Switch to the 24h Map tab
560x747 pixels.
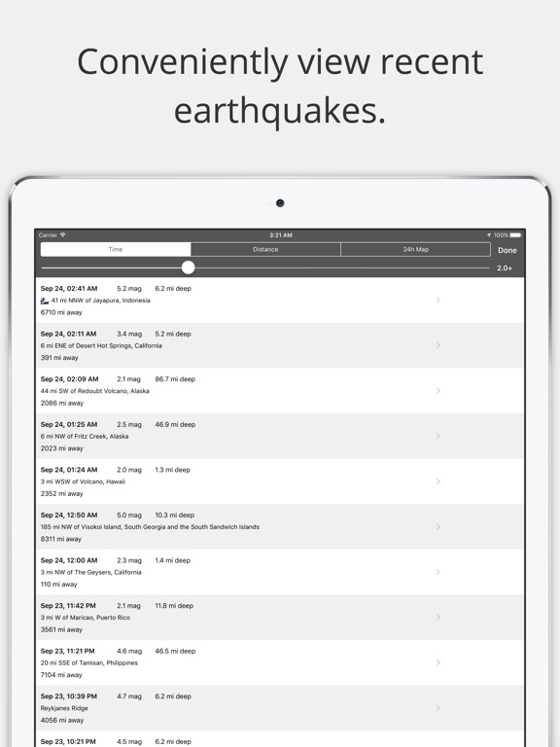point(416,249)
